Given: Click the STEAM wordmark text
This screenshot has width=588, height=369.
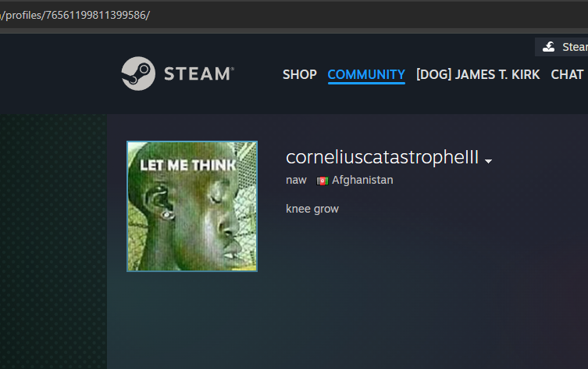Looking at the screenshot, I should click(199, 73).
